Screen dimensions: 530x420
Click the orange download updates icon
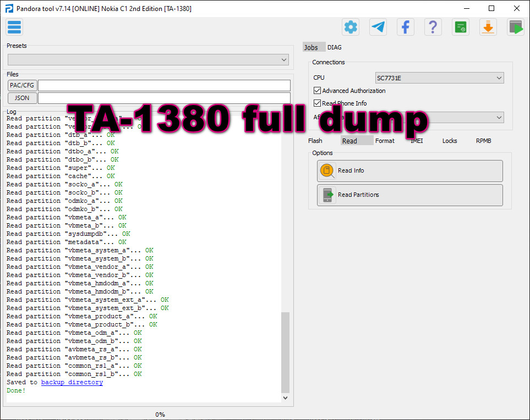pyautogui.click(x=488, y=27)
